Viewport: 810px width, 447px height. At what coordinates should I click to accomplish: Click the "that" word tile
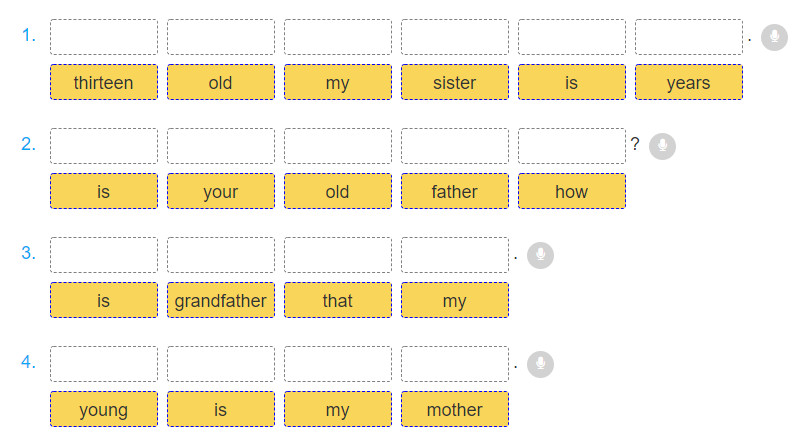coord(338,300)
